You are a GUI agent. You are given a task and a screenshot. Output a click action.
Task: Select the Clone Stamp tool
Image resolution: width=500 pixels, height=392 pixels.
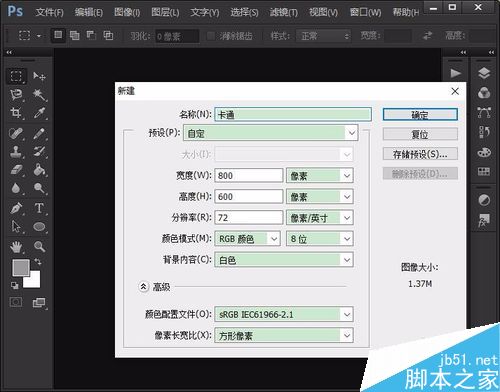click(16, 152)
